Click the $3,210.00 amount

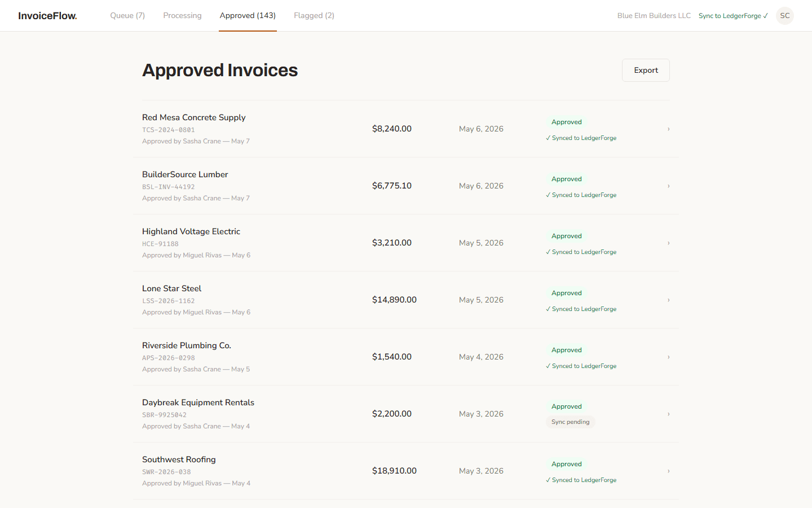[392, 243]
